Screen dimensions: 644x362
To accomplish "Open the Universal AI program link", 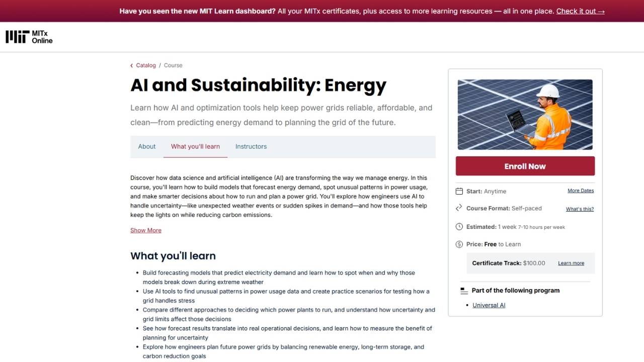I will tap(489, 305).
